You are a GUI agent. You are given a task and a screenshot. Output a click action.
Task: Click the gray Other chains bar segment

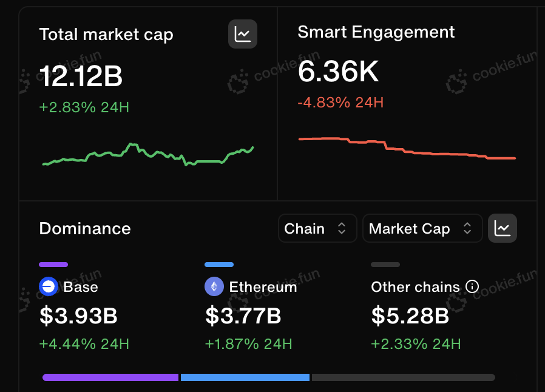click(404, 377)
